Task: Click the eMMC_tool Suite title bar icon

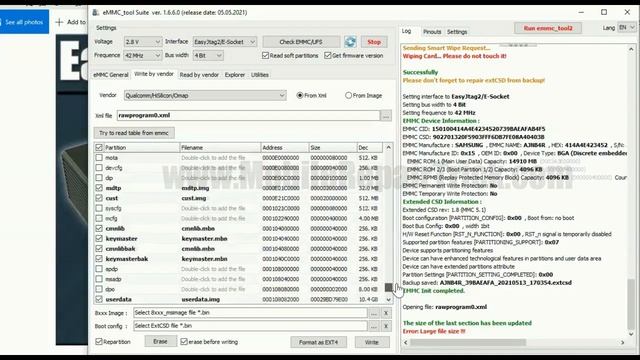Action: 96,12
